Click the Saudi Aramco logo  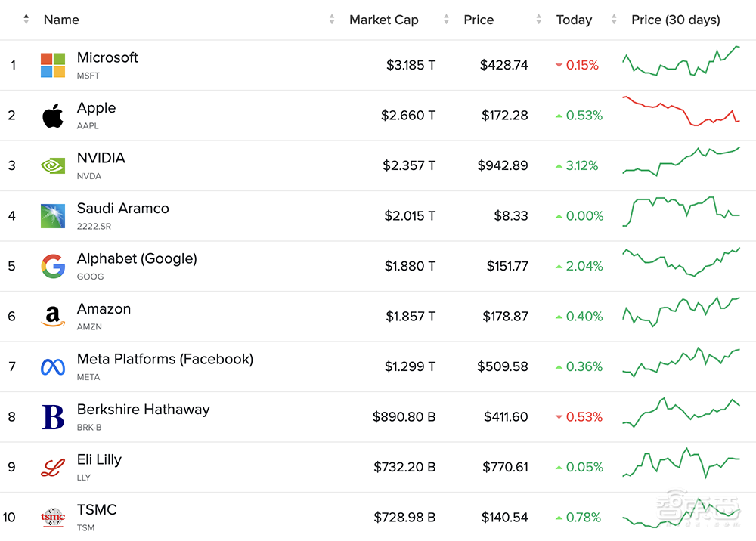point(53,216)
